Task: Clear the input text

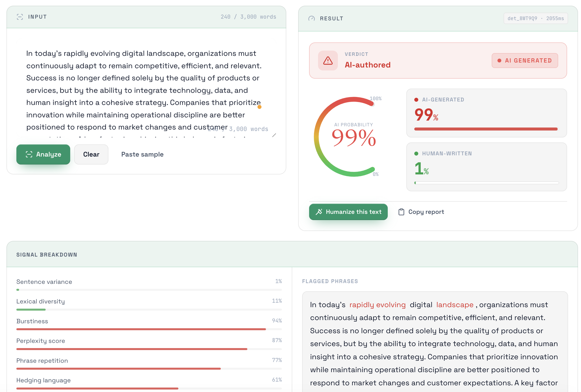Action: point(91,154)
